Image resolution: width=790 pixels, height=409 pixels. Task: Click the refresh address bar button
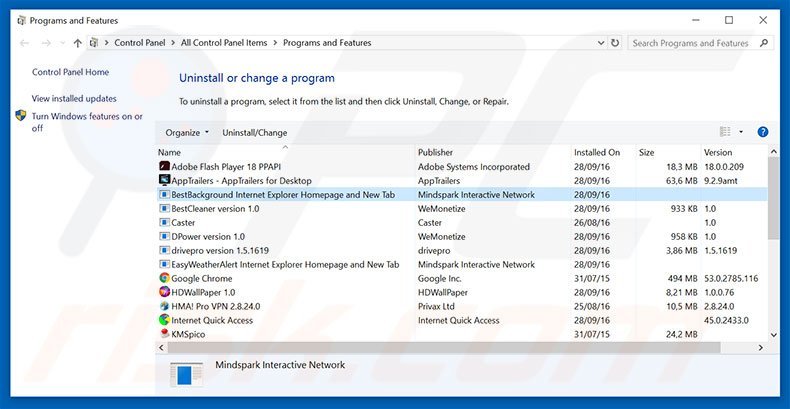[x=615, y=43]
